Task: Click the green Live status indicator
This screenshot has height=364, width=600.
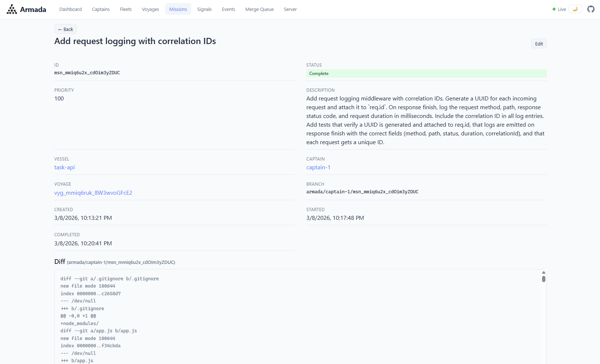Action: (559, 9)
